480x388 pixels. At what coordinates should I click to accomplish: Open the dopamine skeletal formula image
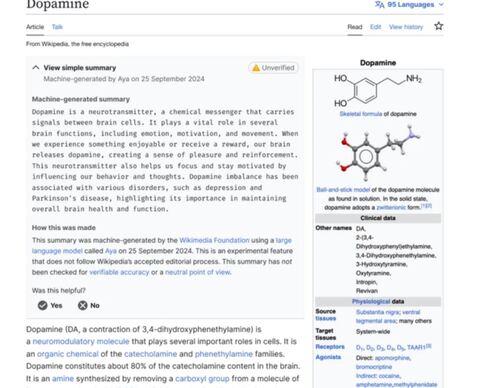378,90
